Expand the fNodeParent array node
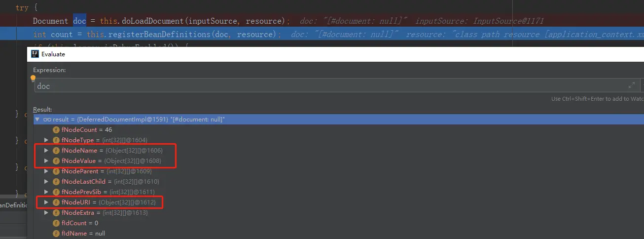 [x=46, y=171]
